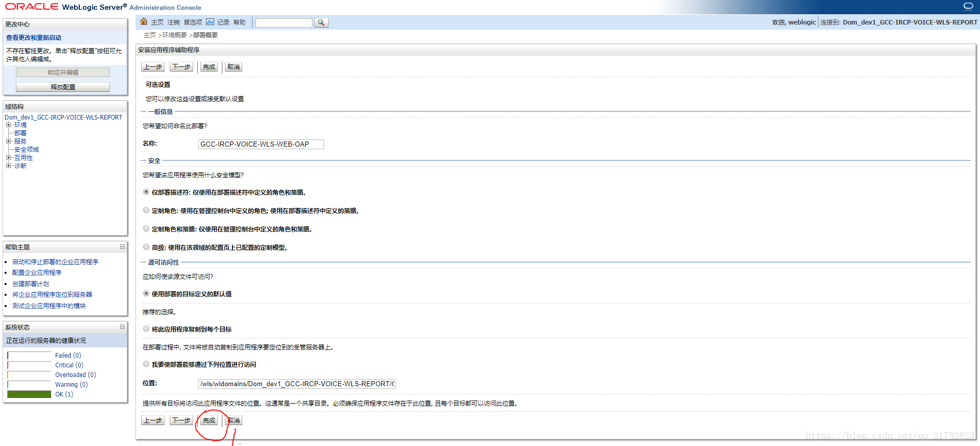This screenshot has width=980, height=446.
Task: Click 注销 to log out
Action: [173, 22]
